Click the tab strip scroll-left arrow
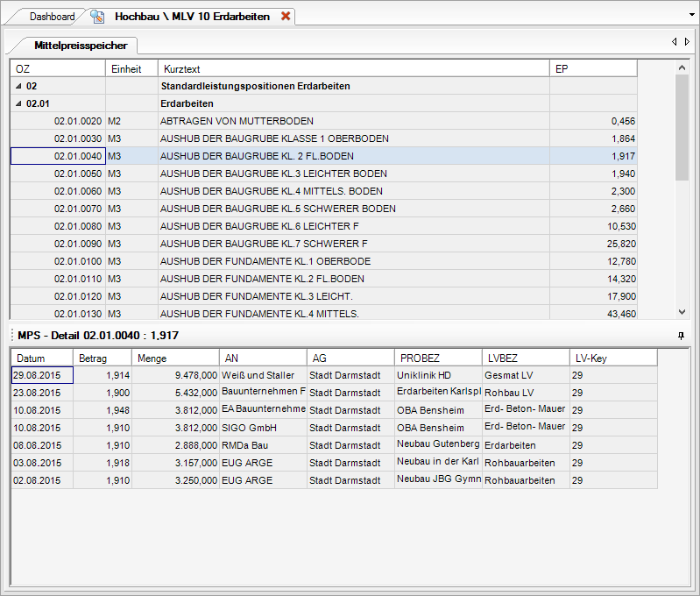 click(674, 41)
